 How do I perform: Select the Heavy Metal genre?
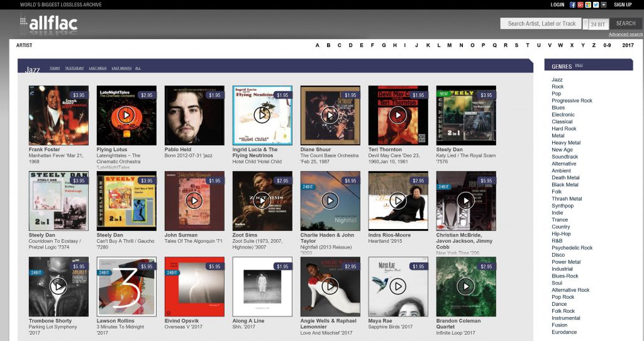[x=566, y=143]
